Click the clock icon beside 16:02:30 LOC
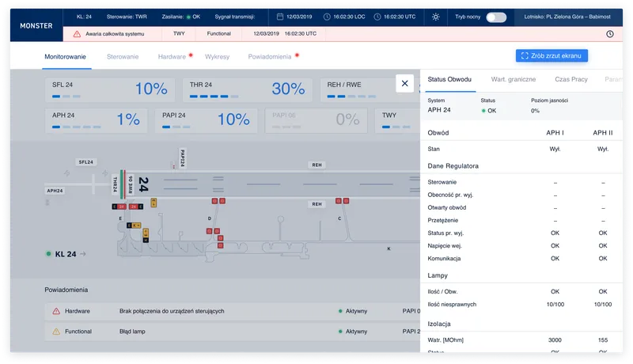Screen dimensions: 633x364 (x=327, y=17)
